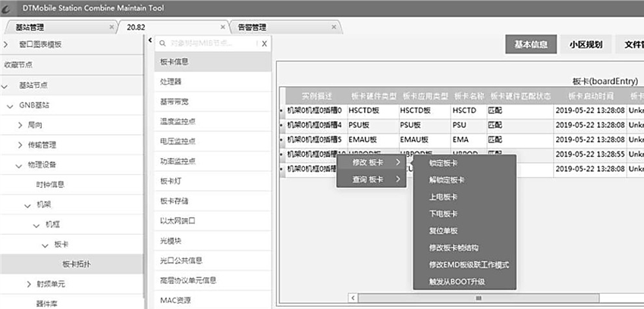Open the 小区规划 button
The width and height of the screenshot is (644, 309).
(586, 44)
